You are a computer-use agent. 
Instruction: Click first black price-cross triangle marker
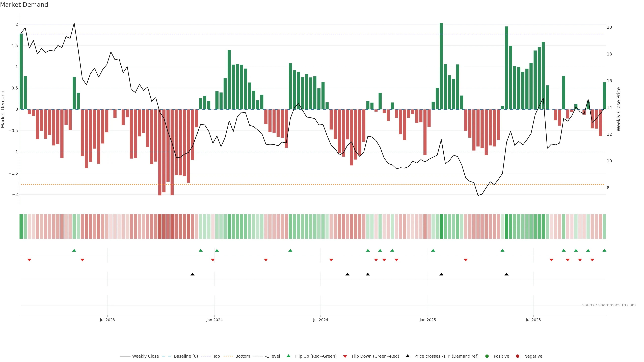(x=192, y=274)
